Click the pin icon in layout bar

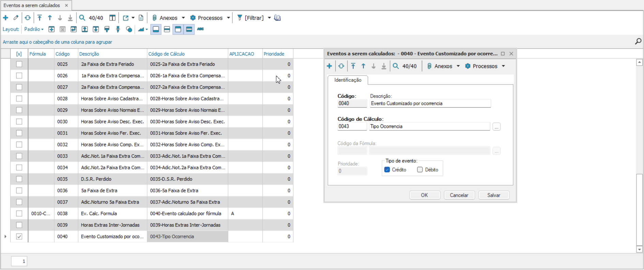point(118,29)
